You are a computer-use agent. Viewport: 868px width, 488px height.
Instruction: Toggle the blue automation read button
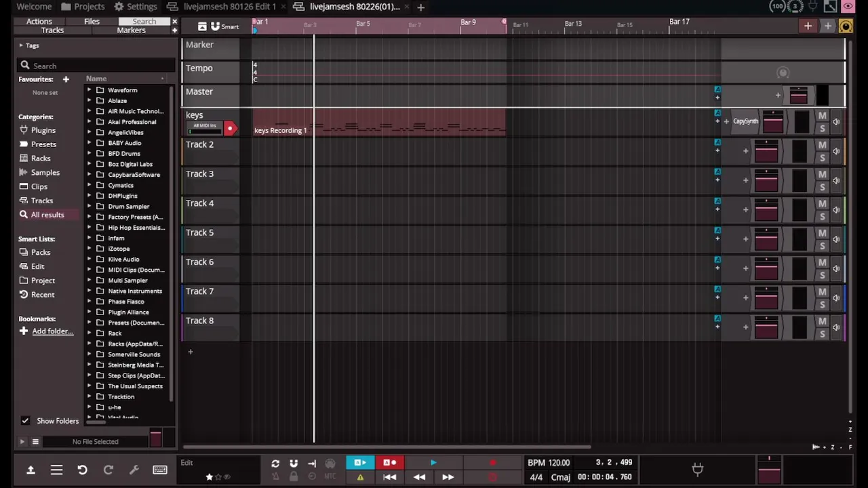coord(360,463)
